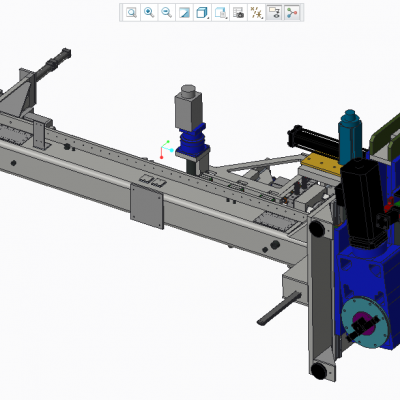
Task: Toggle the Annotation Display button
Action: click(x=274, y=13)
